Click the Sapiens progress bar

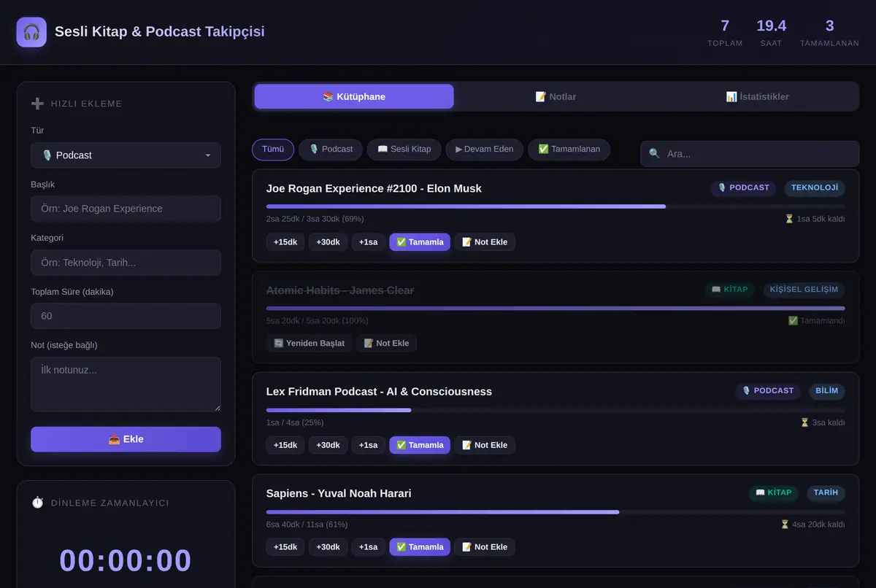pyautogui.click(x=556, y=512)
